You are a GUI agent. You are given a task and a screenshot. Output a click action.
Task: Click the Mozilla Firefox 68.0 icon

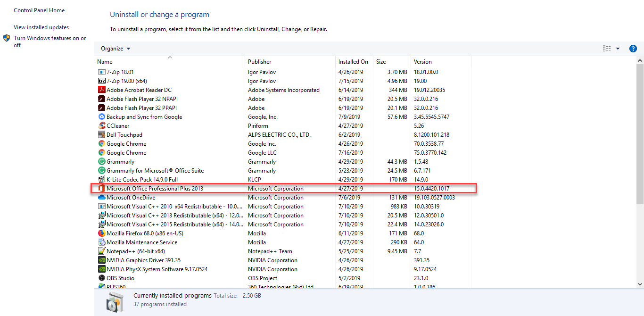click(102, 233)
